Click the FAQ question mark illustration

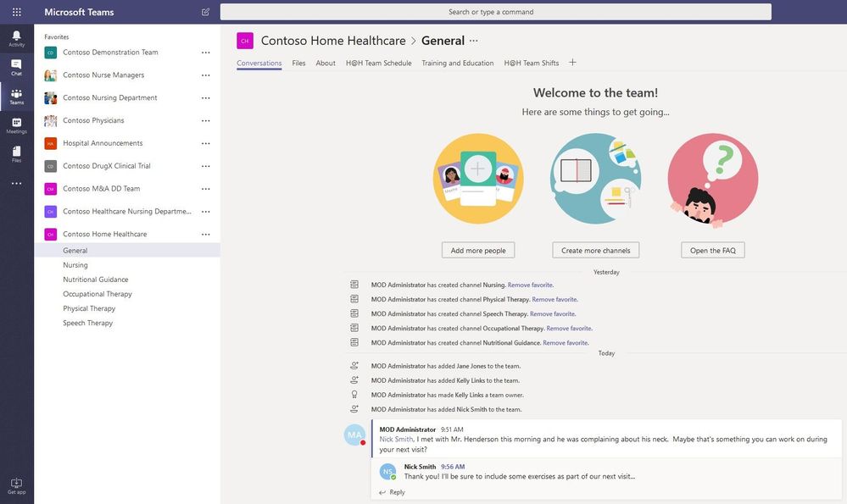[x=713, y=179]
